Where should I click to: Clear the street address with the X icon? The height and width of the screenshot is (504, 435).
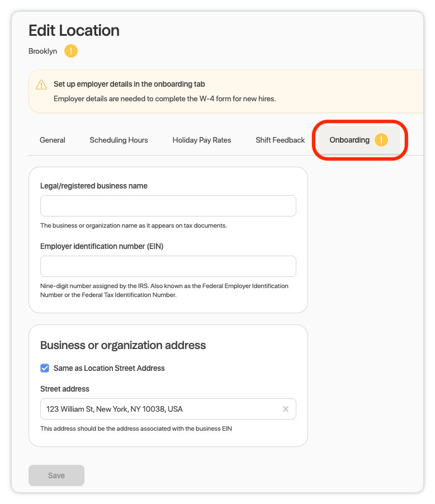[286, 409]
